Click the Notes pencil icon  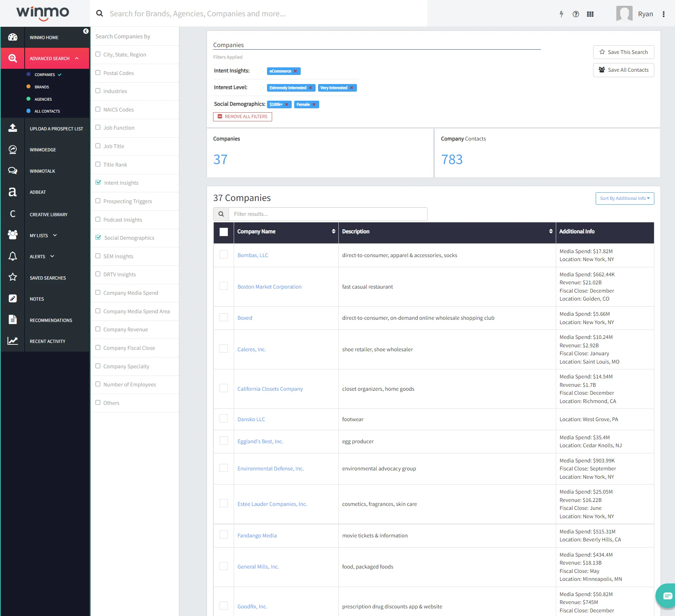click(13, 298)
